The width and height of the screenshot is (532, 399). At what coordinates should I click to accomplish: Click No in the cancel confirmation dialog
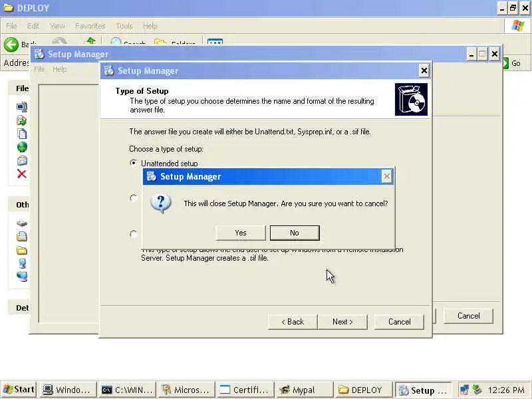point(295,233)
